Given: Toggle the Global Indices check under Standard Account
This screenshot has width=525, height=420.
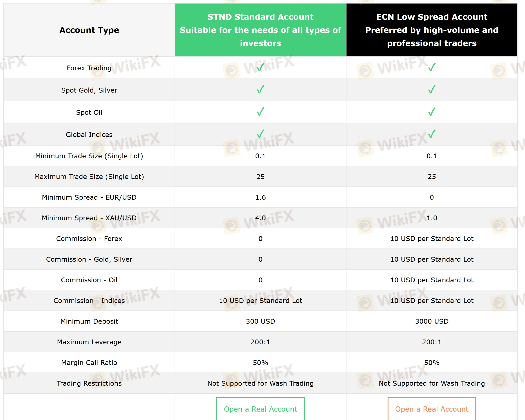Looking at the screenshot, I should coord(260,134).
